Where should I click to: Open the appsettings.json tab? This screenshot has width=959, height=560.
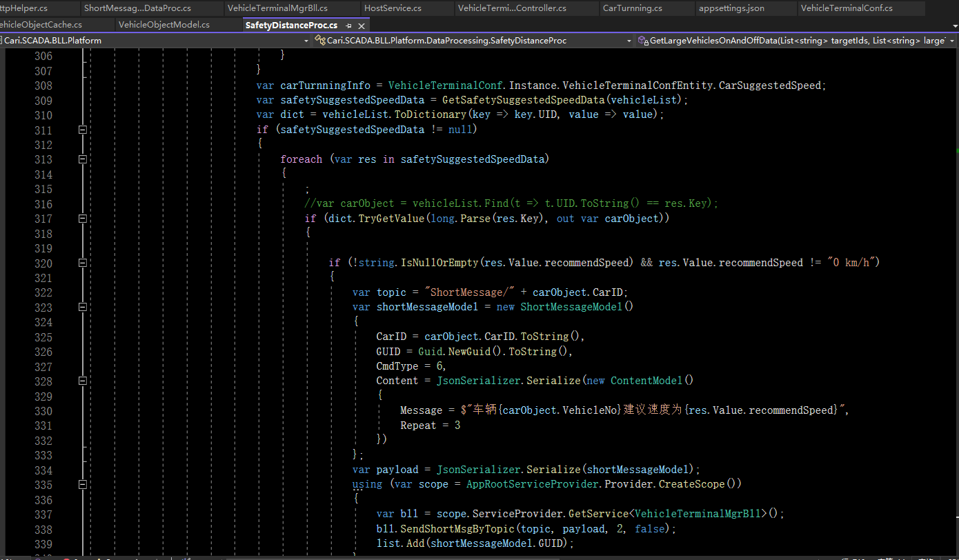(731, 8)
